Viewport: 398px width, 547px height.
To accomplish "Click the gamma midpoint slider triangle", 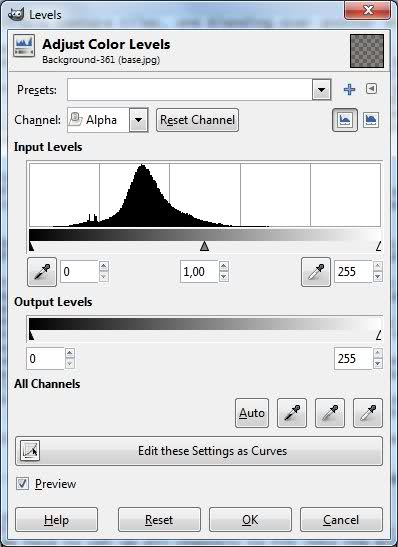I will tap(204, 246).
